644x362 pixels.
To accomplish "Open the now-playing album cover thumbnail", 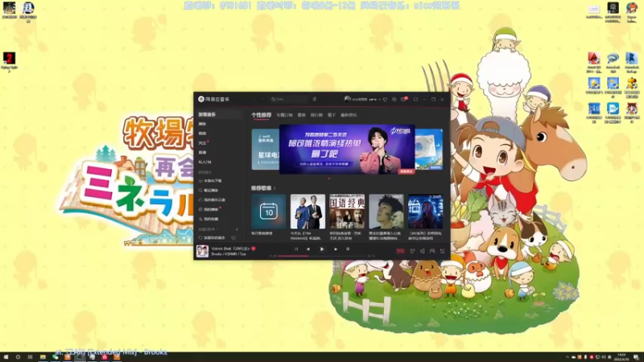I will (202, 251).
